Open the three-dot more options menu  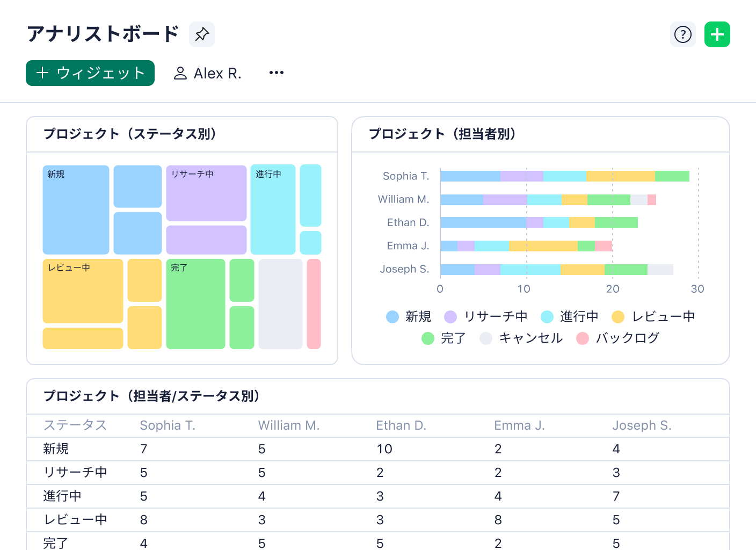point(277,73)
